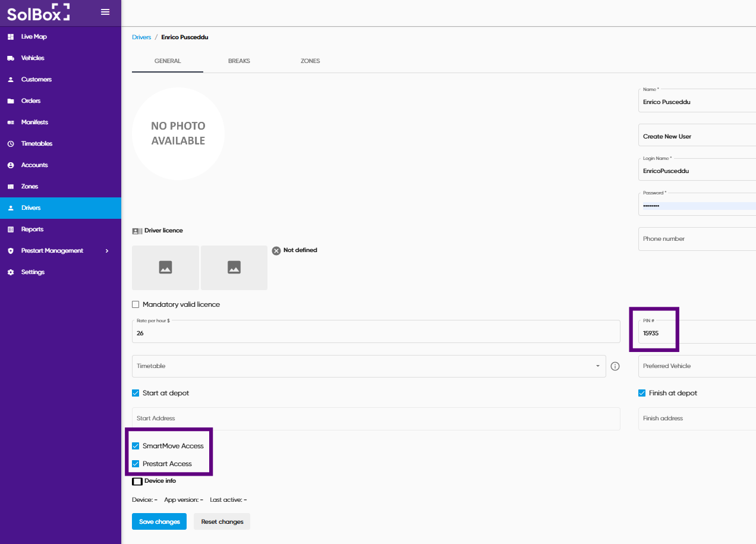Click the Rate per hour field
Image resolution: width=756 pixels, height=544 pixels.
[376, 334]
